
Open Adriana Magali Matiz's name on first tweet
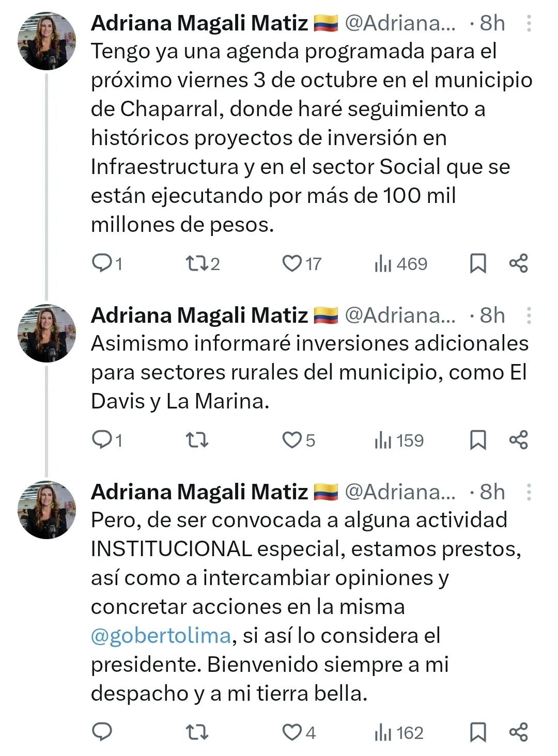tap(199, 23)
